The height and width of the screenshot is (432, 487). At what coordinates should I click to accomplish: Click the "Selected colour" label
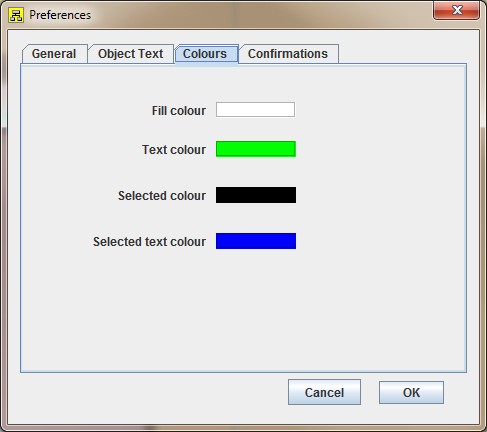click(162, 196)
